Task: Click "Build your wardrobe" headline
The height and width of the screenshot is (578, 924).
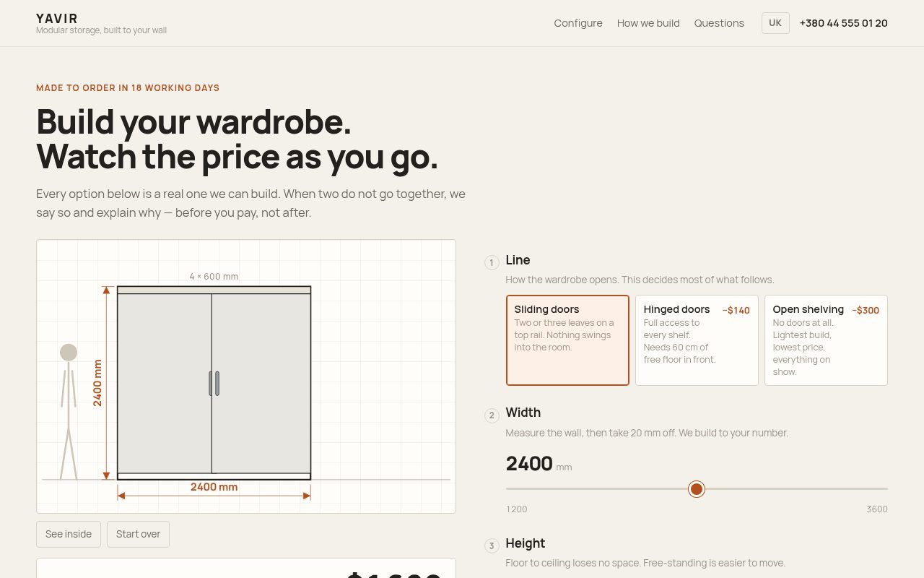Action: coord(193,121)
